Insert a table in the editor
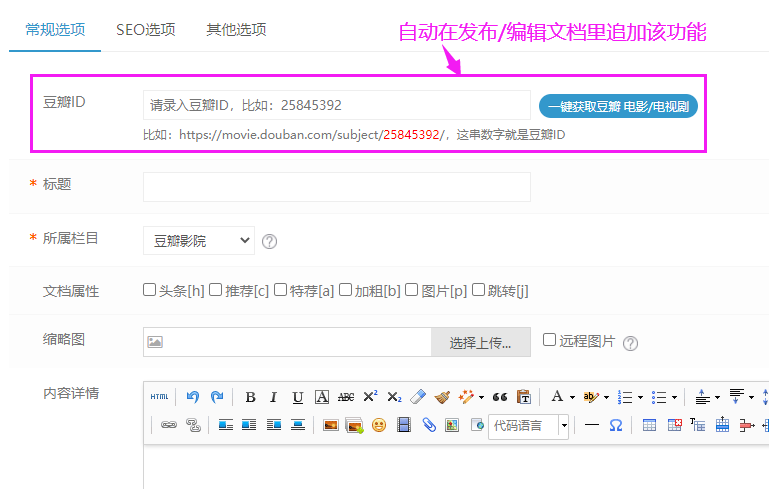The height and width of the screenshot is (489, 769). [x=649, y=425]
